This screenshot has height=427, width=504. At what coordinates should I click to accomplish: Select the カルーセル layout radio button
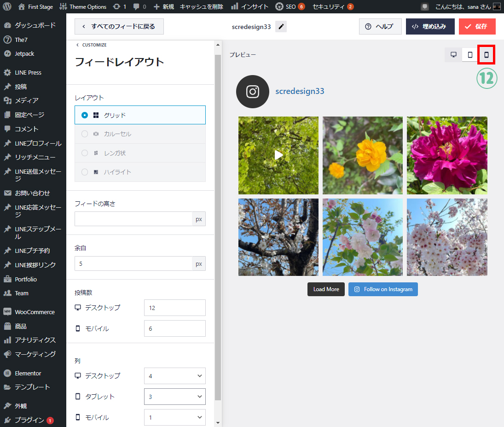tap(85, 134)
